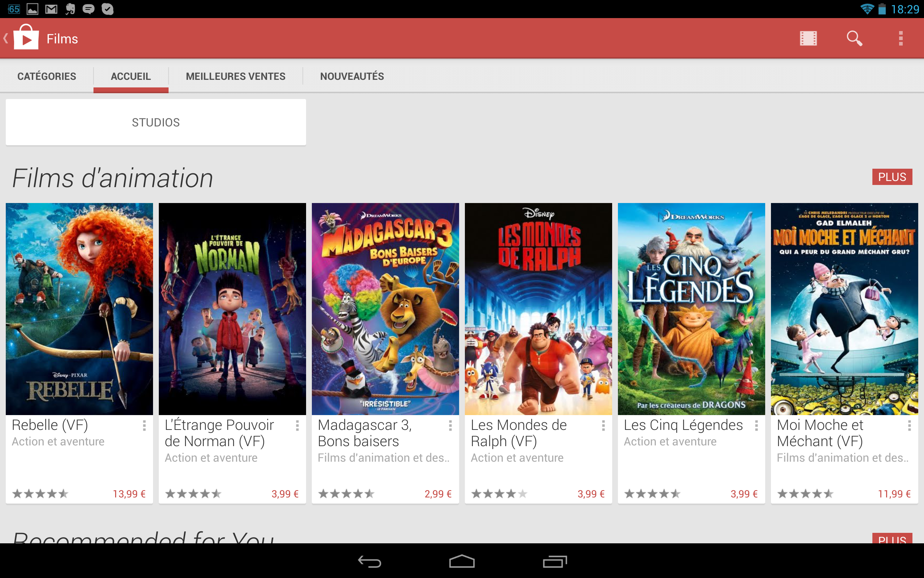This screenshot has width=924, height=578.
Task: Tap PLUS next to Films d'animation
Action: click(x=892, y=177)
